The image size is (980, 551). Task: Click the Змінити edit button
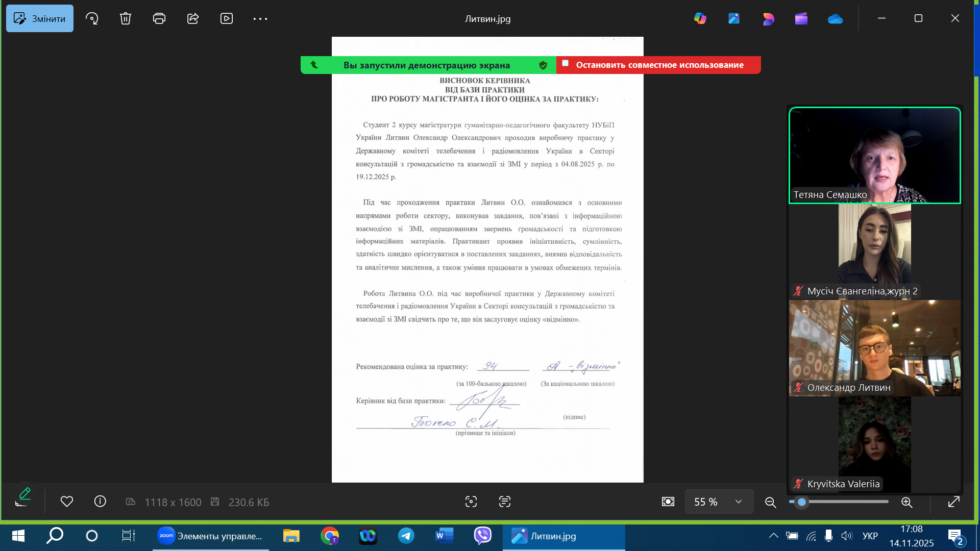pyautogui.click(x=40, y=19)
